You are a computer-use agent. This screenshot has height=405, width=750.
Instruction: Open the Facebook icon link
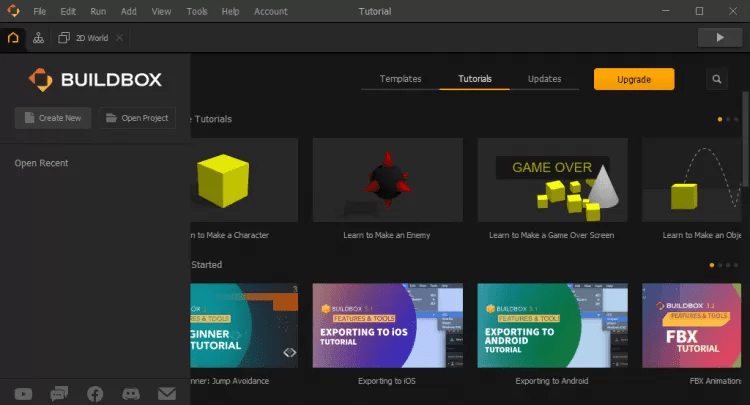click(x=95, y=394)
